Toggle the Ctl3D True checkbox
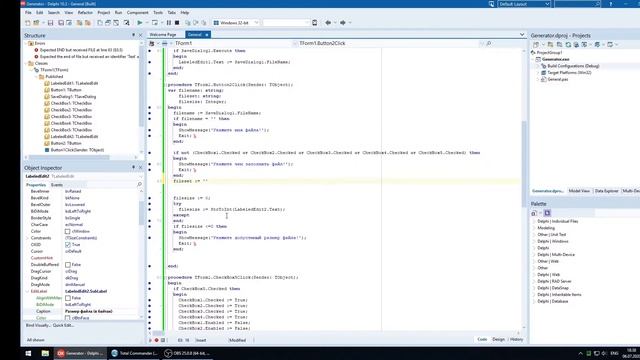Image resolution: width=640 pixels, height=360 pixels. (68, 245)
